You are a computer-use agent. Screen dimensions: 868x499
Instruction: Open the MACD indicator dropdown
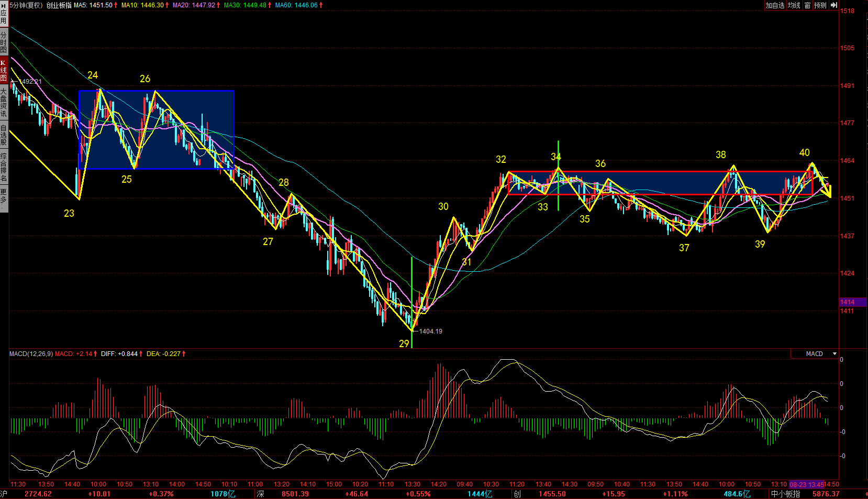[x=834, y=354]
